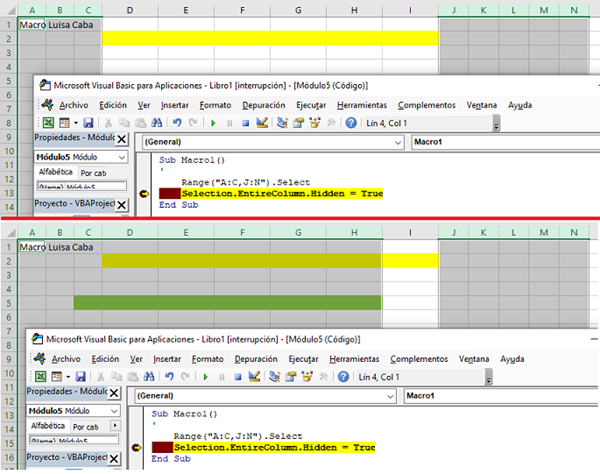The image size is (600, 474).
Task: Toggle Design Mode icon in lower VBA window
Action: [254, 376]
